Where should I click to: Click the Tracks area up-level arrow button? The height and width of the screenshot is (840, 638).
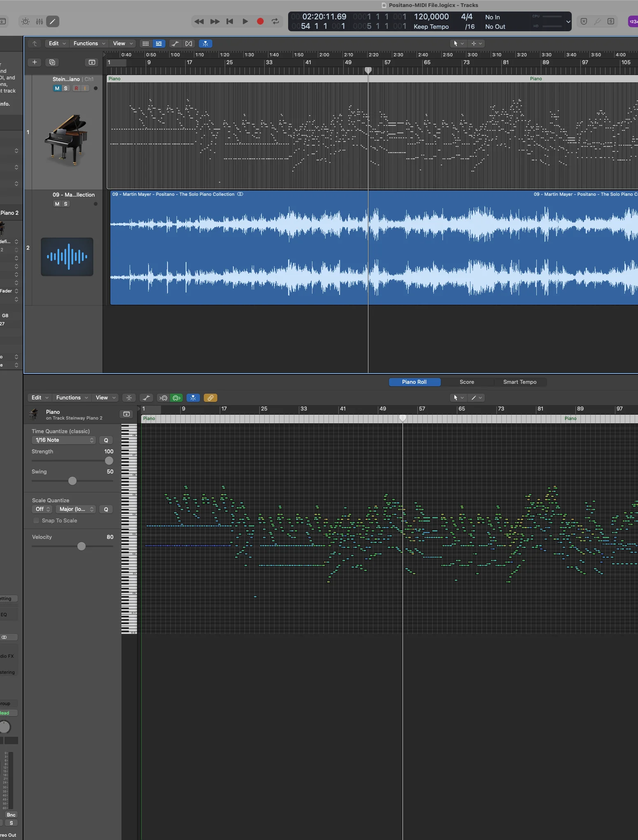tap(35, 44)
